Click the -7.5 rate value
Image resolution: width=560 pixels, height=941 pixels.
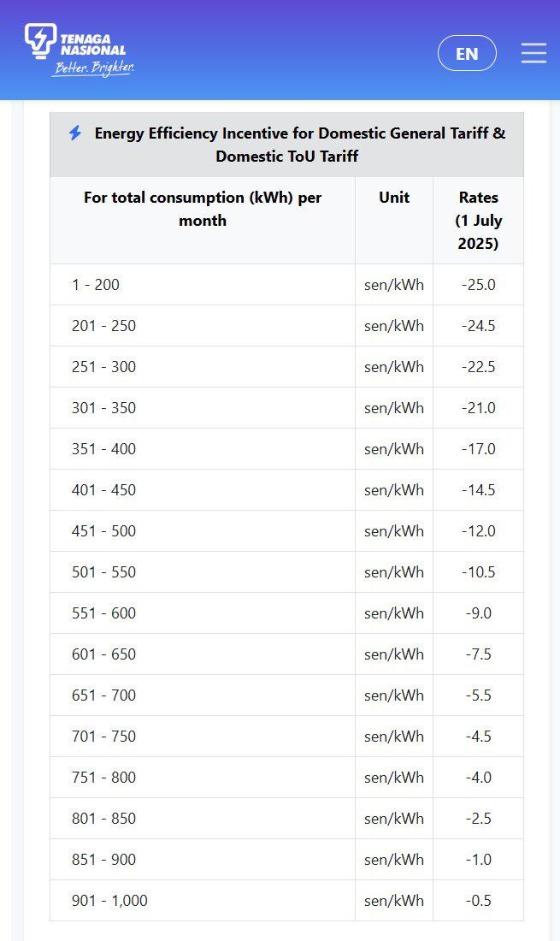tap(478, 654)
